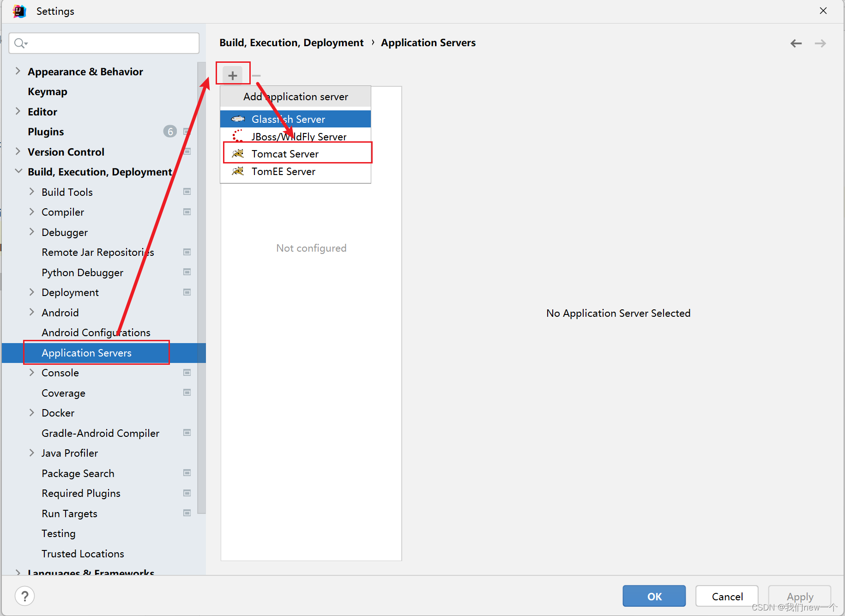Click Build, Execution, Deployment in breadcrumb

click(291, 42)
